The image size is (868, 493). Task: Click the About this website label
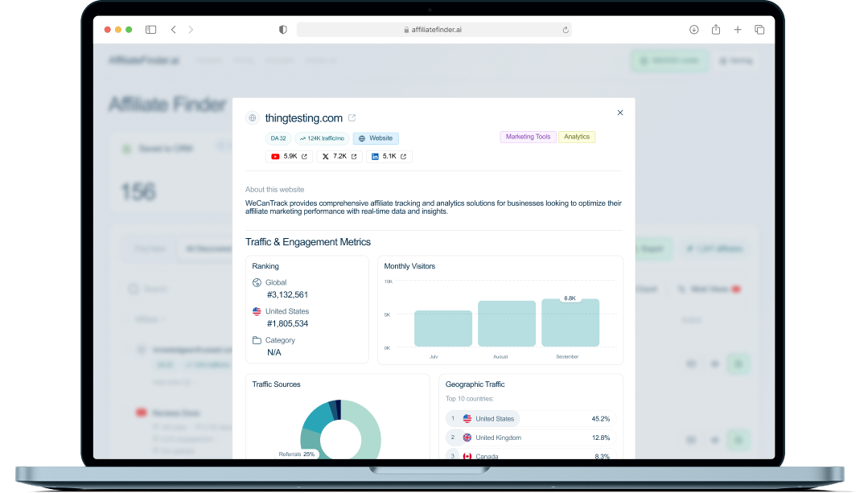(x=274, y=189)
